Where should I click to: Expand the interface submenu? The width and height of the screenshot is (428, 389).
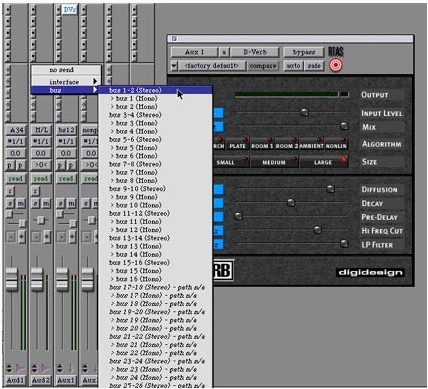click(66, 82)
